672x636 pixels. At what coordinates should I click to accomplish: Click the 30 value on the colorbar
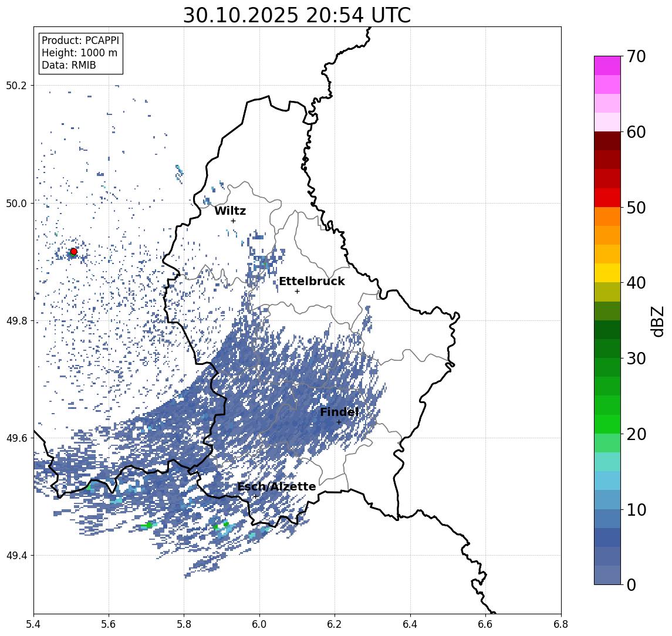coord(636,358)
